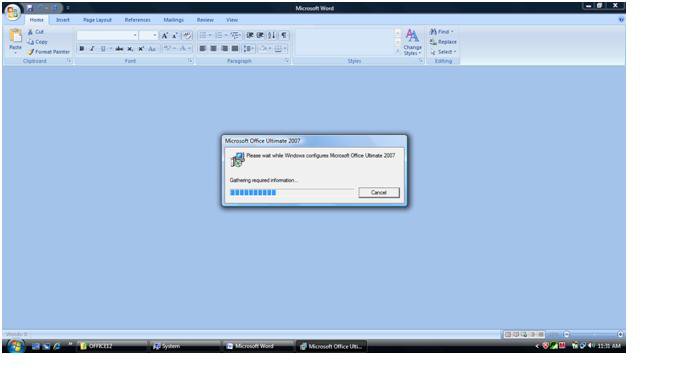
Task: Toggle Strikethrough formatting
Action: click(119, 49)
